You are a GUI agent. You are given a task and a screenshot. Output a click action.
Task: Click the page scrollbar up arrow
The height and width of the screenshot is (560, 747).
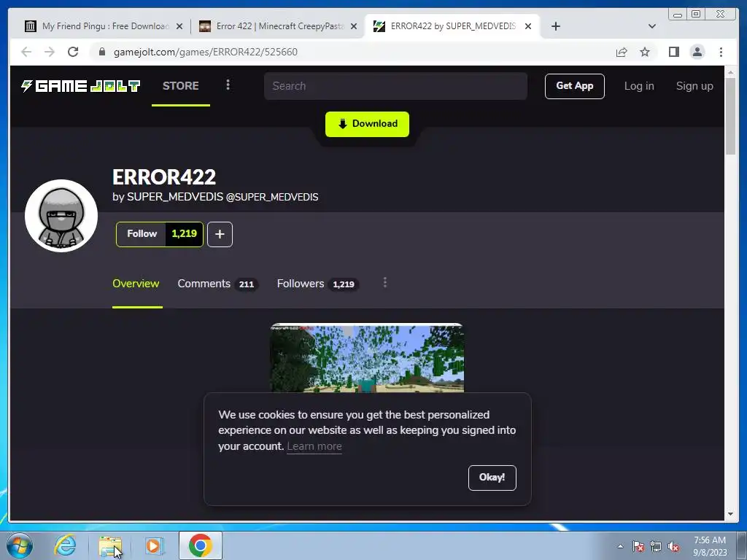click(730, 72)
